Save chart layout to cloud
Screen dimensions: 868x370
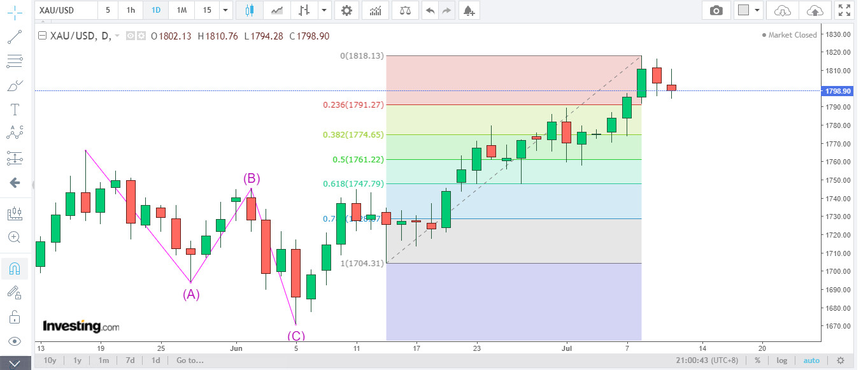[815, 10]
